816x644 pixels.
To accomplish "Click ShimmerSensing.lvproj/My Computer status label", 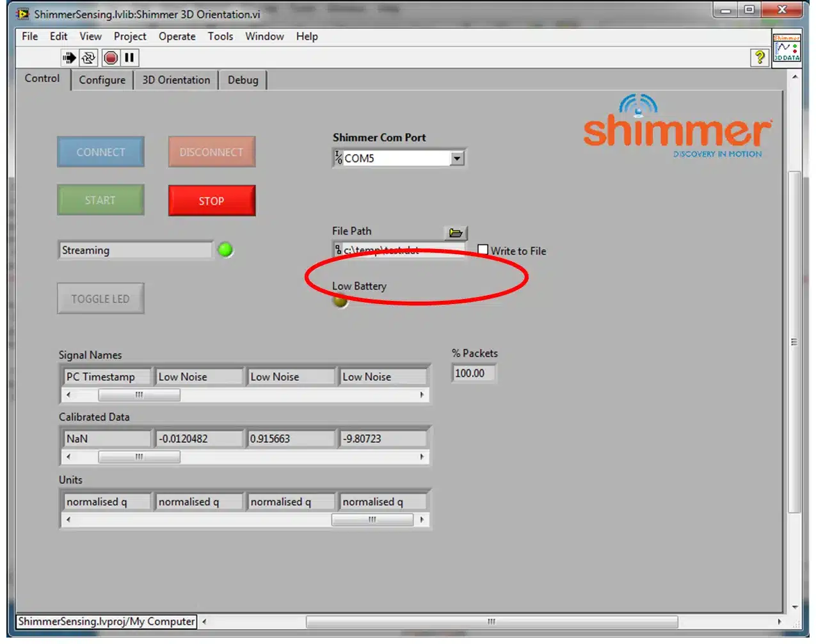I will (x=106, y=622).
